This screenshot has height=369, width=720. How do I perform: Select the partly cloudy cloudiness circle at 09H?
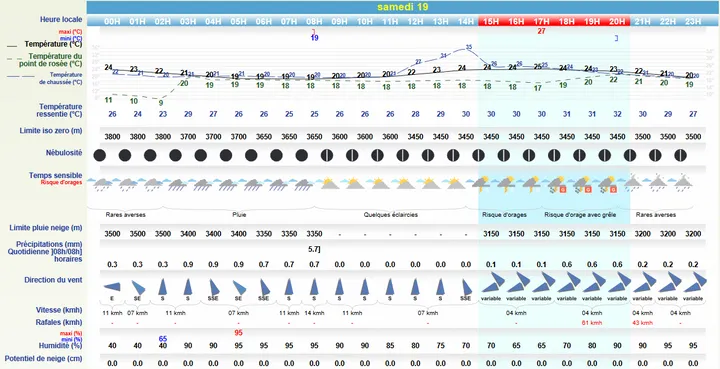[326, 155]
